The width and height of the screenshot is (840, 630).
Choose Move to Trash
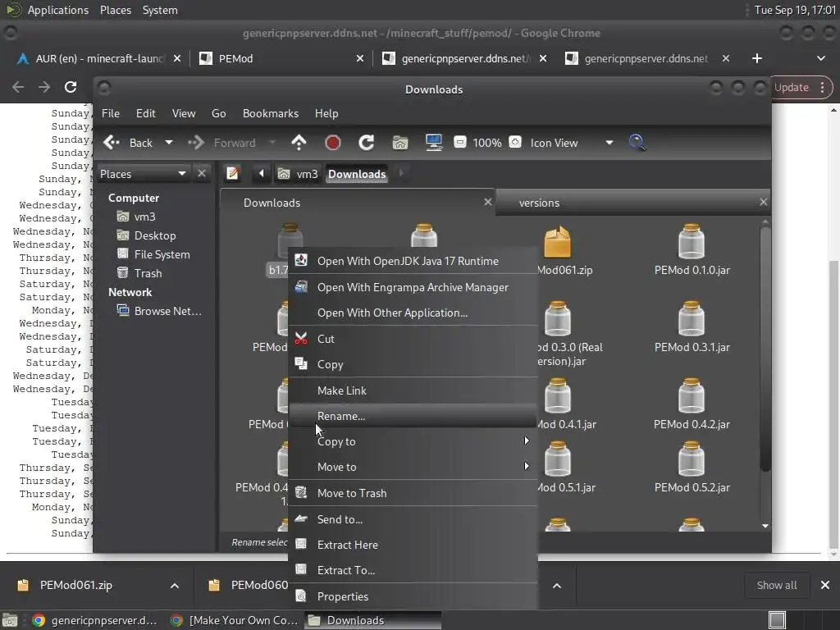413,493
